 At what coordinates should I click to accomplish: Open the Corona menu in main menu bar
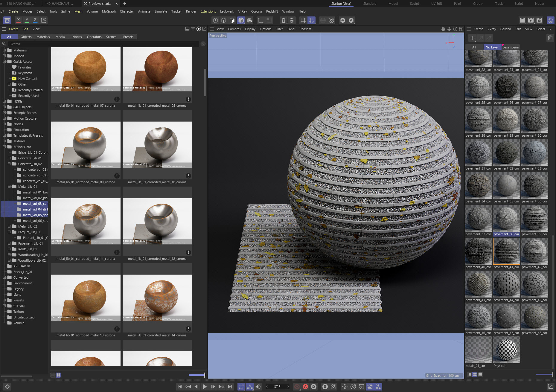(x=256, y=11)
